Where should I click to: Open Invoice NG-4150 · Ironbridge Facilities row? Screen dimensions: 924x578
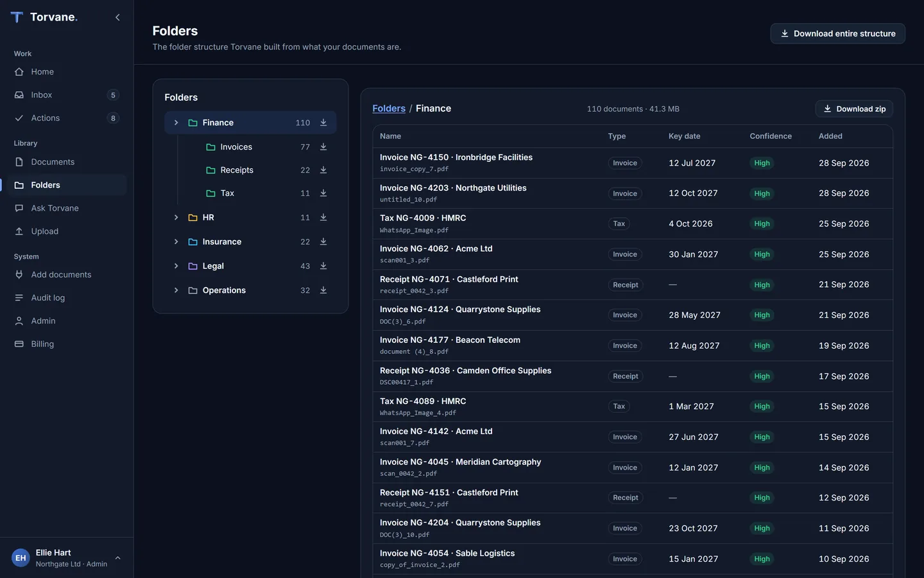[633, 163]
